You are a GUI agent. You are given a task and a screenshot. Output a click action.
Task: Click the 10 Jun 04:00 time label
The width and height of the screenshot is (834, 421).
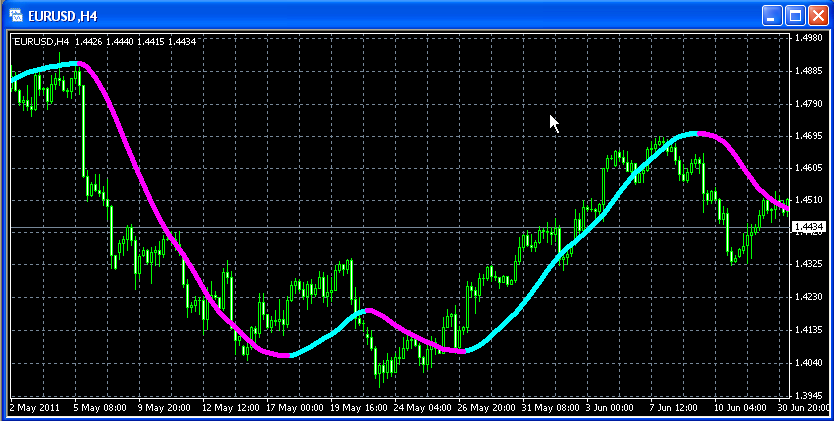click(x=740, y=408)
